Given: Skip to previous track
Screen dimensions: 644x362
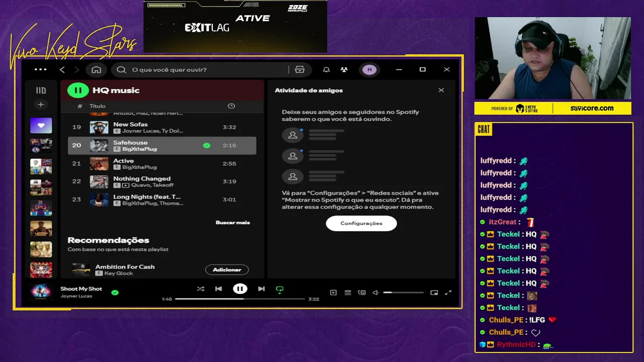Looking at the screenshot, I should point(218,289).
